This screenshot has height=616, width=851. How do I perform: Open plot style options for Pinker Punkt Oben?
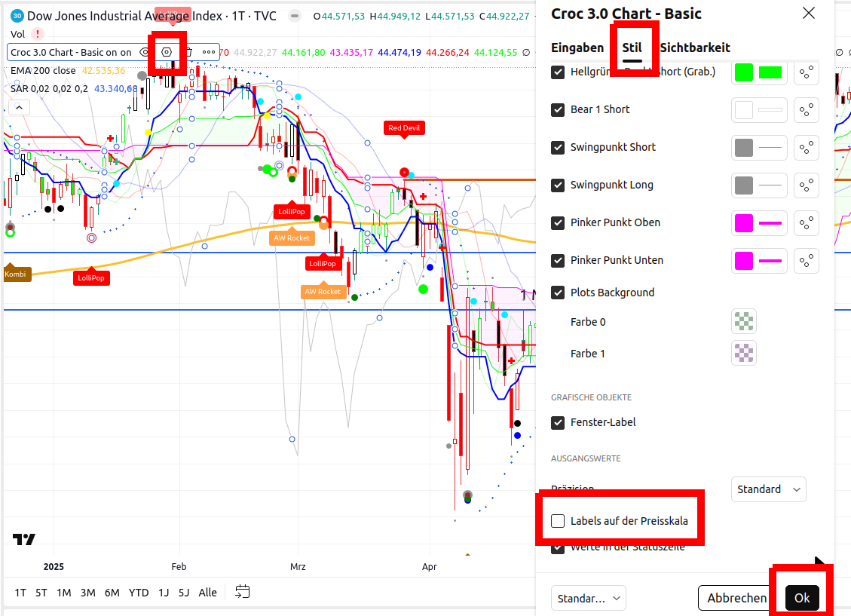point(806,223)
